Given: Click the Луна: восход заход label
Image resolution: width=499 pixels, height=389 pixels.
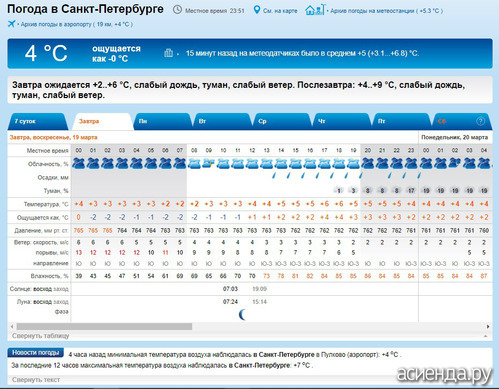Looking at the screenshot, I should pyautogui.click(x=43, y=302).
